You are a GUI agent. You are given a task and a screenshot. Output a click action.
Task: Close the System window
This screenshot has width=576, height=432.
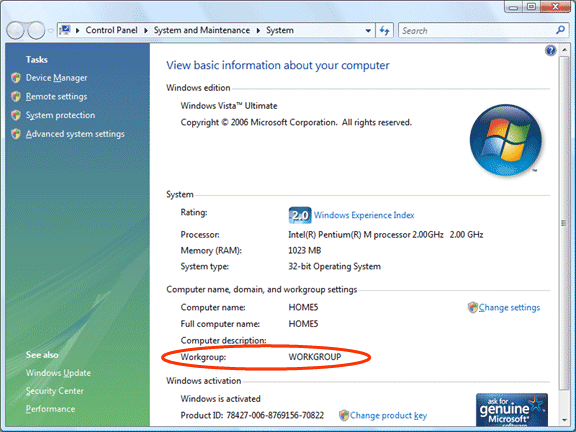555,7
